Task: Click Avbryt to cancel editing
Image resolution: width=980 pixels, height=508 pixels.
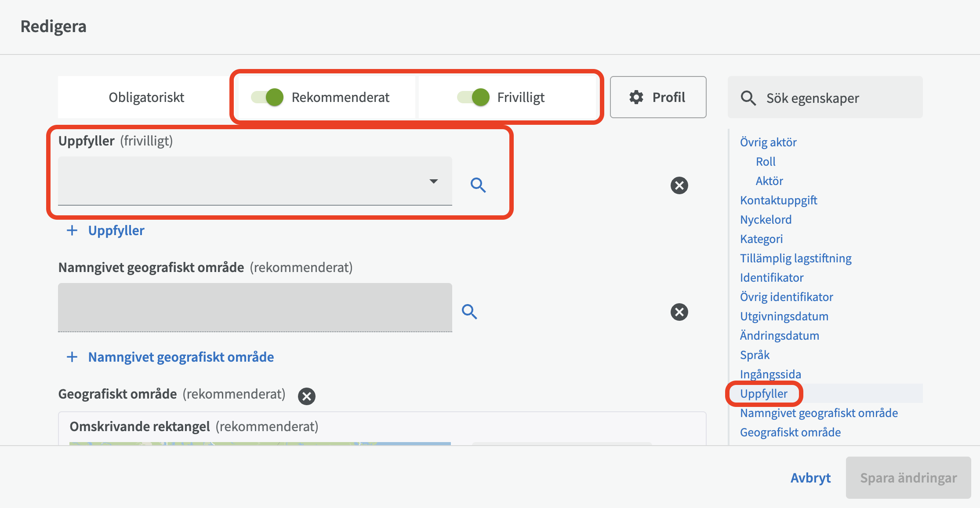Action: click(x=810, y=478)
